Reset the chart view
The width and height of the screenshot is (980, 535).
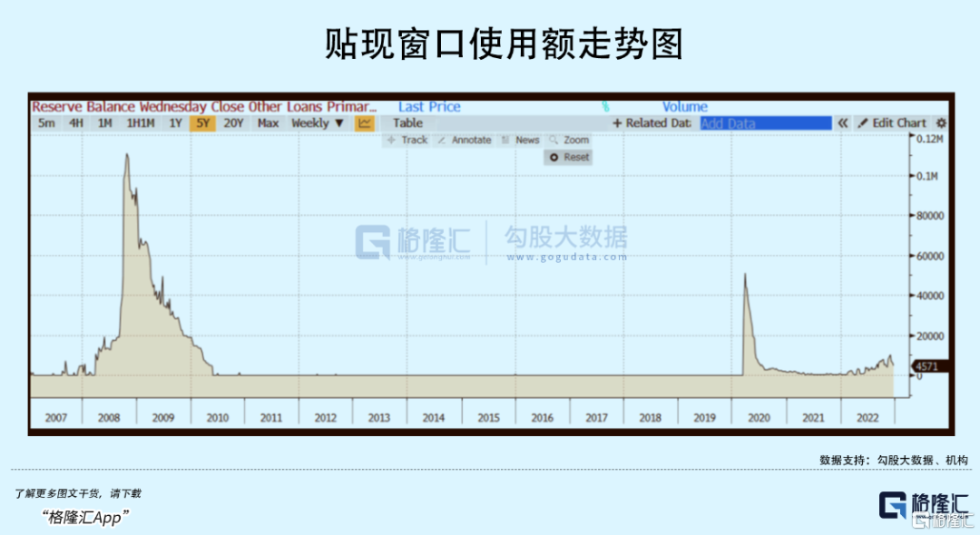coord(569,157)
